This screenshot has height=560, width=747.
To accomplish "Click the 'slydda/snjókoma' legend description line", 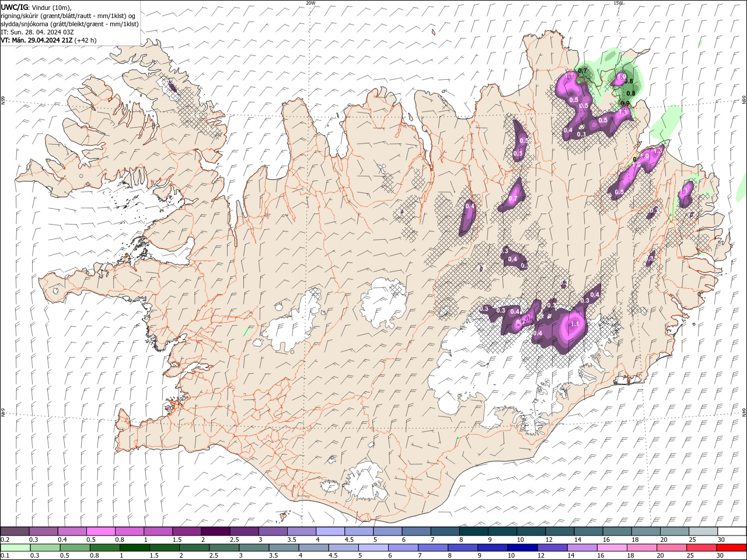I will click(x=69, y=24).
